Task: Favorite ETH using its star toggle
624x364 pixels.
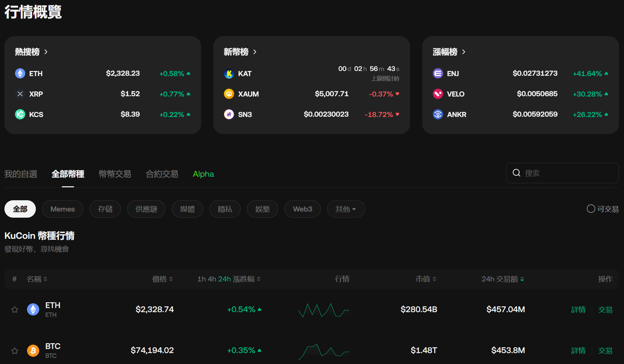Action: tap(14, 309)
